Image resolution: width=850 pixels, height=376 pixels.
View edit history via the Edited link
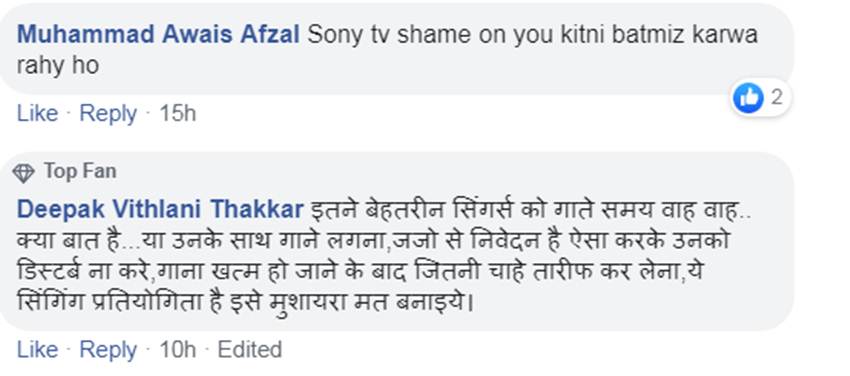(249, 350)
